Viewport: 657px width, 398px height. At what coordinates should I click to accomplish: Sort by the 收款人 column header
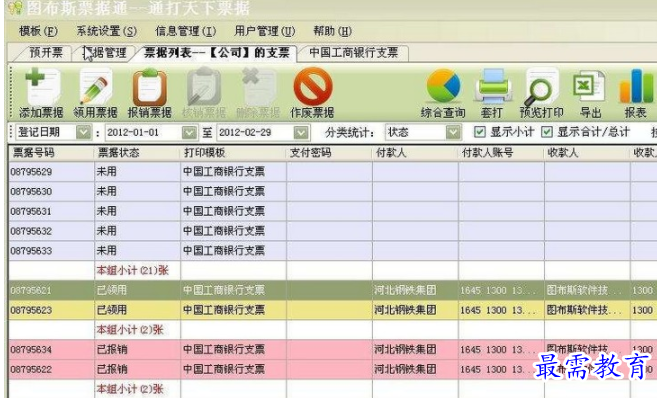tap(587, 153)
